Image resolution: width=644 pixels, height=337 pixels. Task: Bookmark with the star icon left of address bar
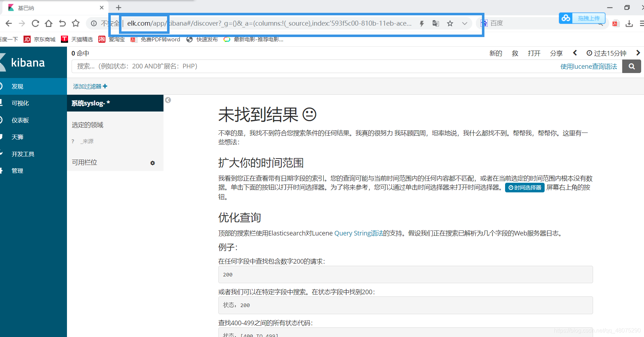76,24
